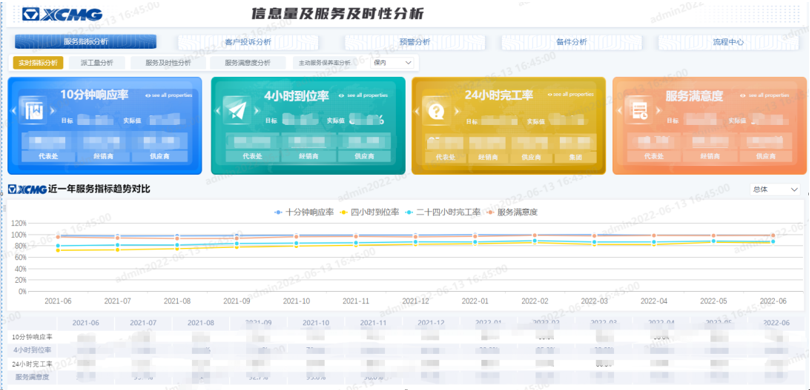Click 2022-01 label on chart x-axis
Image resolution: width=810 pixels, height=390 pixels.
(475, 300)
